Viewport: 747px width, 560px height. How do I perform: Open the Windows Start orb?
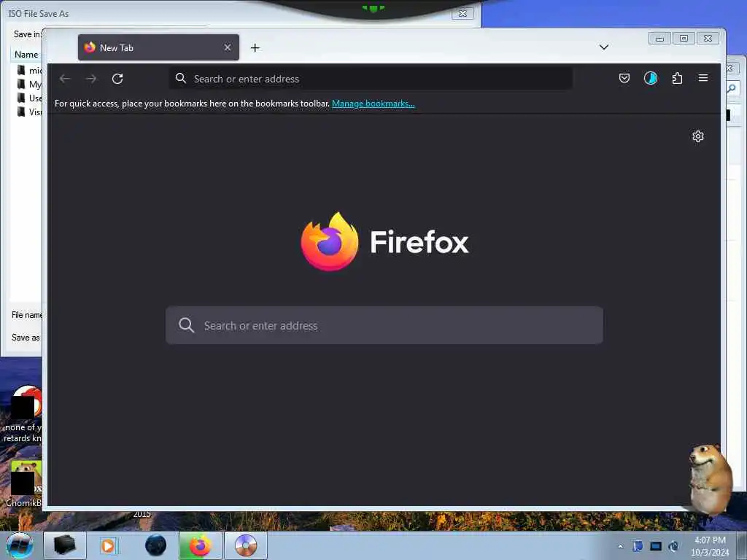[20, 545]
